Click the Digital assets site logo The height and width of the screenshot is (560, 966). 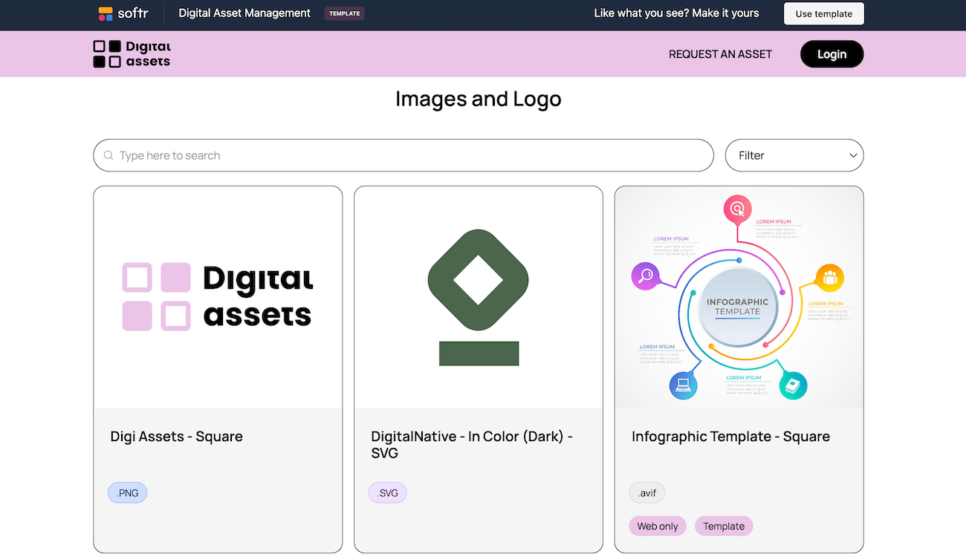132,54
